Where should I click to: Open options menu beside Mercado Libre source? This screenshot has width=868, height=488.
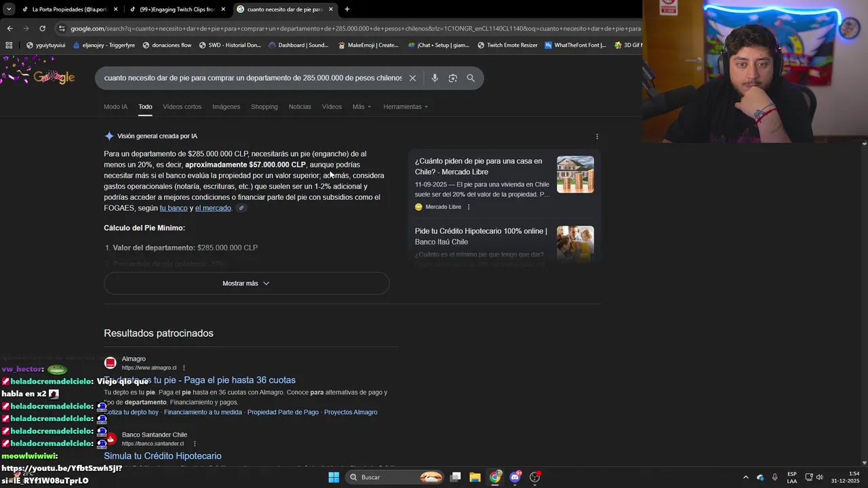coord(469,207)
